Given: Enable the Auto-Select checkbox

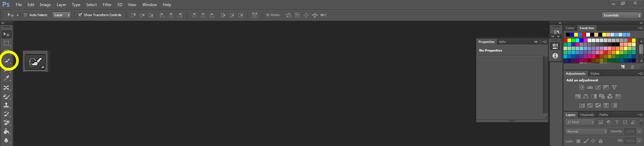Looking at the screenshot, I should (26, 15).
